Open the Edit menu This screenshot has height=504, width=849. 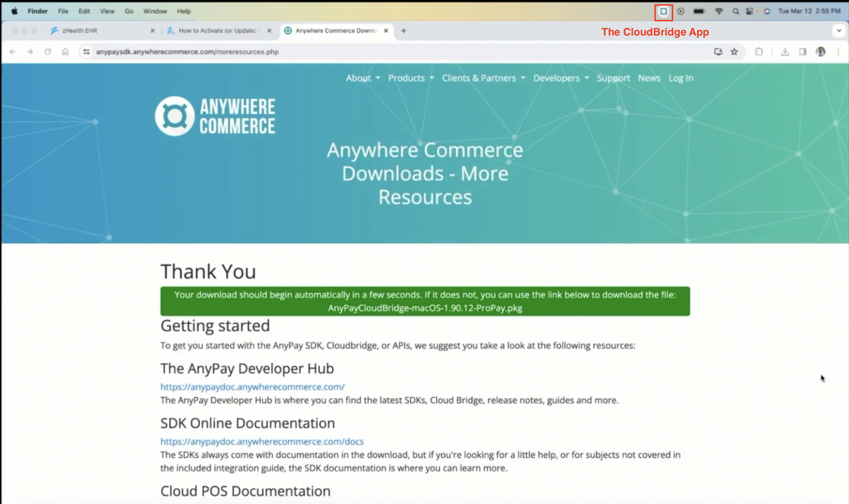84,11
